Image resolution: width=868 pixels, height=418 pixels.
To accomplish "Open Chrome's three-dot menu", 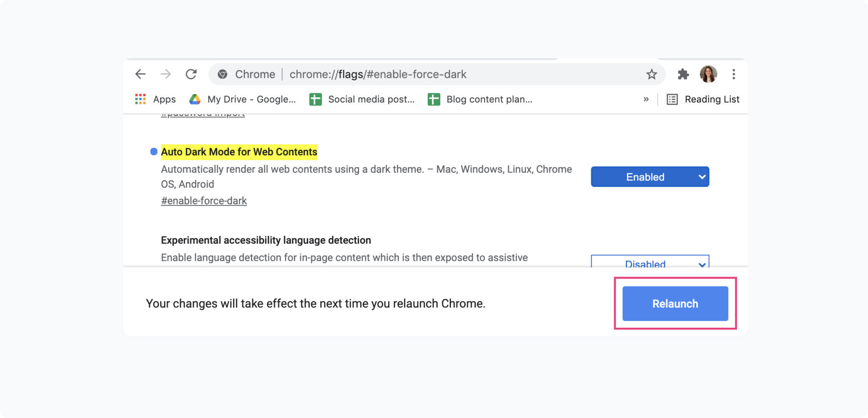I will (734, 75).
